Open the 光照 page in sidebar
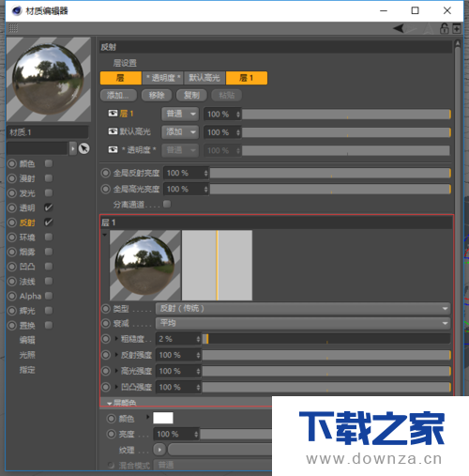The height and width of the screenshot is (476, 469). (27, 355)
